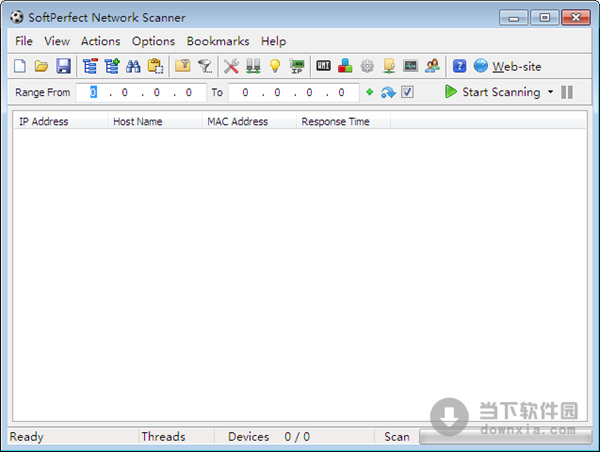Image resolution: width=600 pixels, height=452 pixels.
Task: Collapse all results tree icon
Action: [x=90, y=66]
